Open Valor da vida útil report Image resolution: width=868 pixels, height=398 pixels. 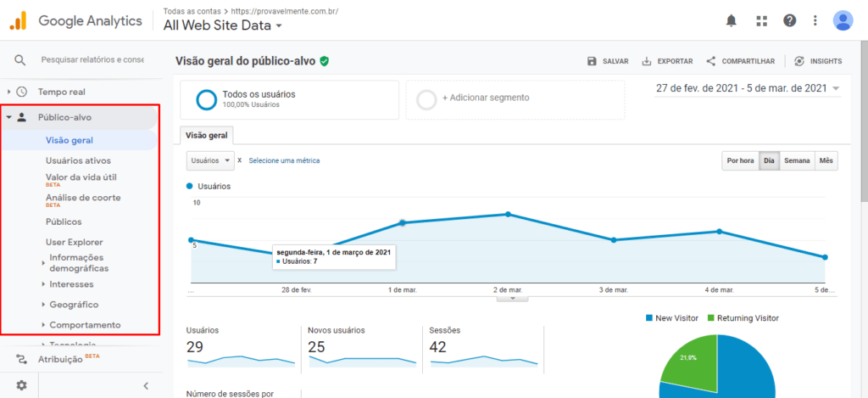(x=81, y=179)
